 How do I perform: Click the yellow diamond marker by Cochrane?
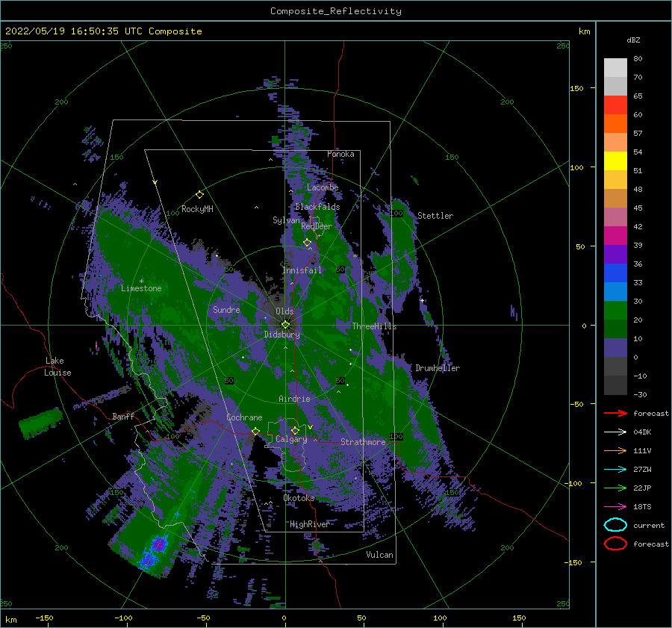pos(255,431)
